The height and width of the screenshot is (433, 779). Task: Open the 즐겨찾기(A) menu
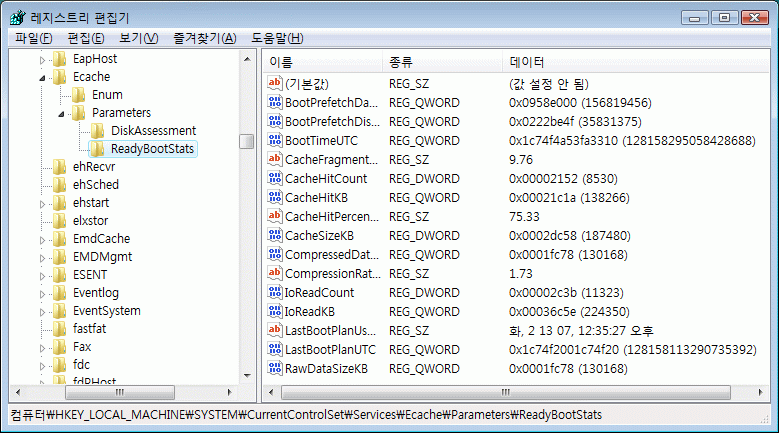pyautogui.click(x=205, y=38)
